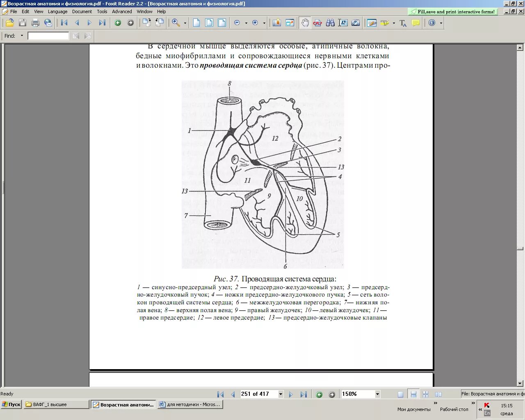The image size is (525, 420).
Task: Click the 'Fill, save and print interactive forms!' banner
Action: point(453,12)
